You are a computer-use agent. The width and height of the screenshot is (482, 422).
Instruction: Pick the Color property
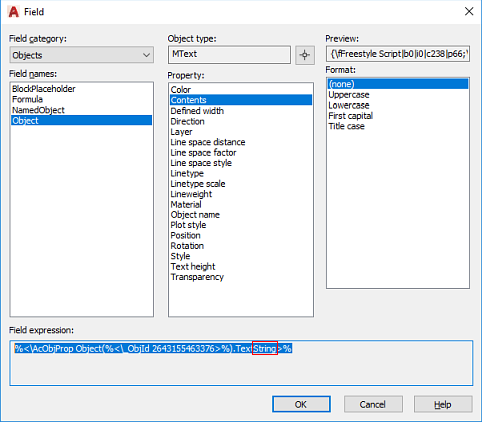tap(181, 90)
